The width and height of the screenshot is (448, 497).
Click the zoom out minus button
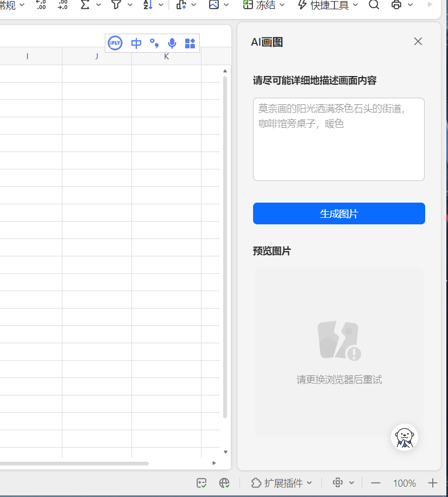[x=375, y=483]
